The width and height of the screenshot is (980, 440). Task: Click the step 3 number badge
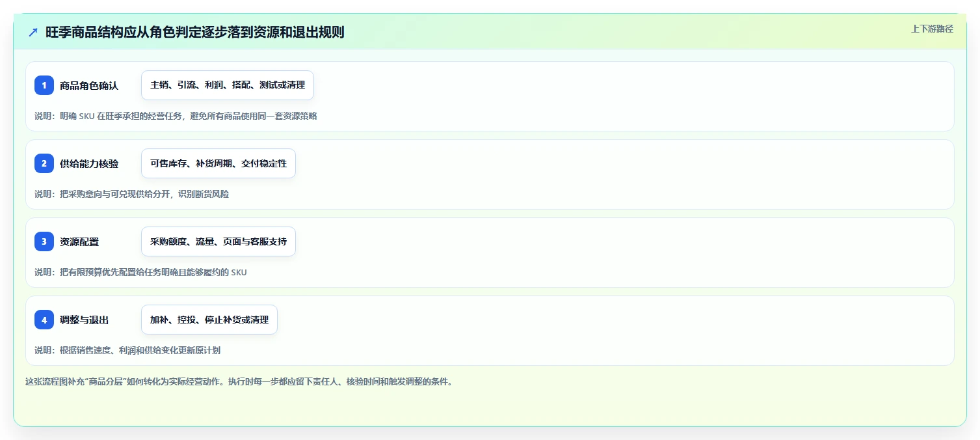pos(44,241)
